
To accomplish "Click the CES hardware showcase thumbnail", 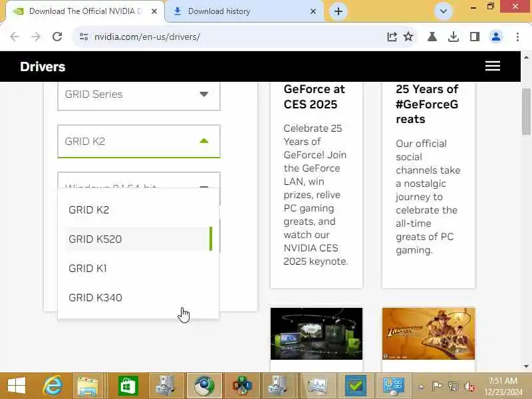I will (317, 334).
